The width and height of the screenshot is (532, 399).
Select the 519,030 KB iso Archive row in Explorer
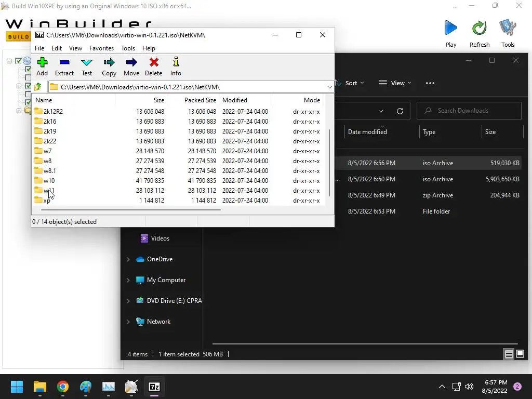pos(429,163)
